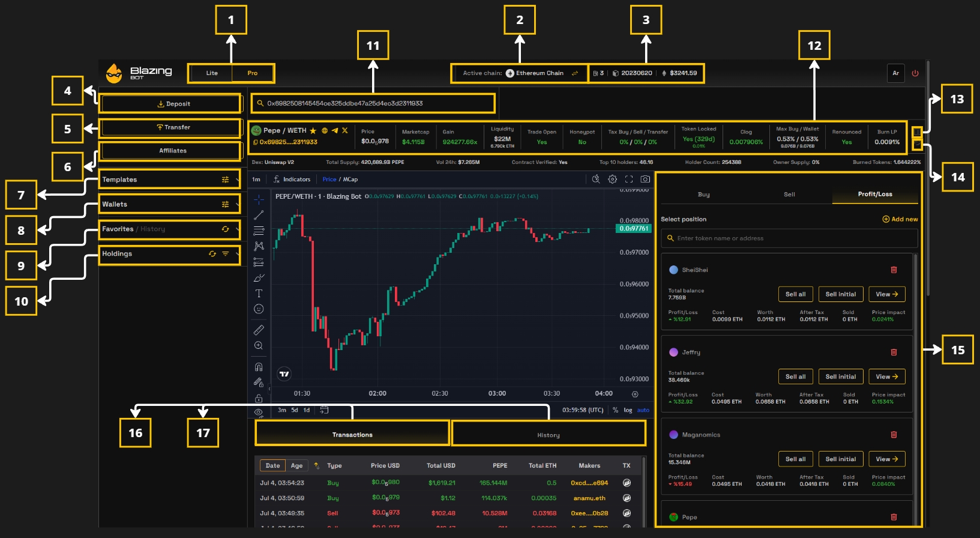Switch to the Buy tab
Image resolution: width=980 pixels, height=538 pixels.
[703, 195]
